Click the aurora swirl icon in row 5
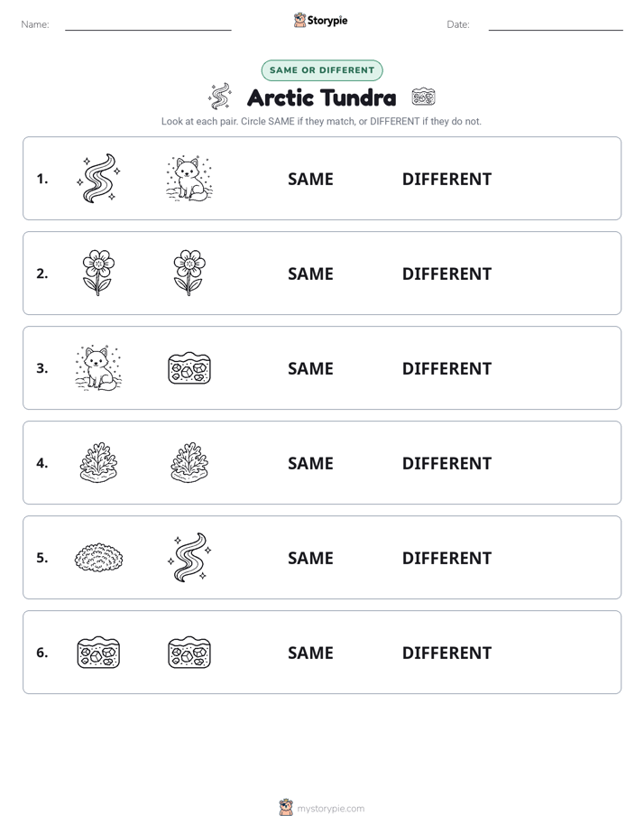The height and width of the screenshot is (834, 644). point(189,558)
